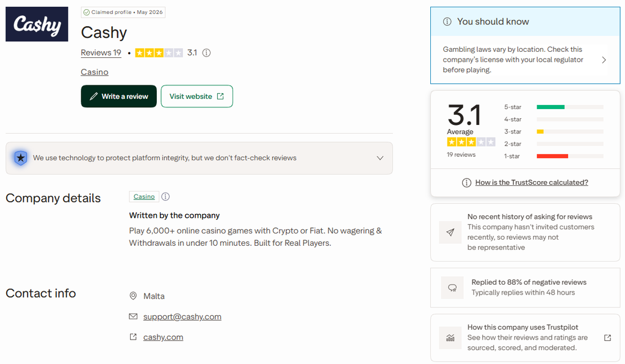Open the Casino category link under Cashy
625x364 pixels.
[95, 72]
